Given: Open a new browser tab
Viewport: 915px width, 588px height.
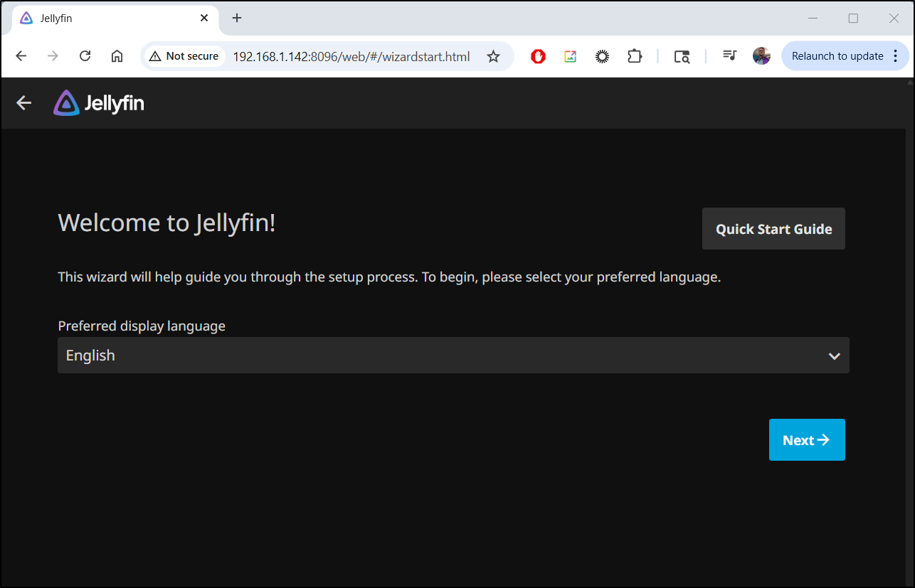Looking at the screenshot, I should [237, 18].
